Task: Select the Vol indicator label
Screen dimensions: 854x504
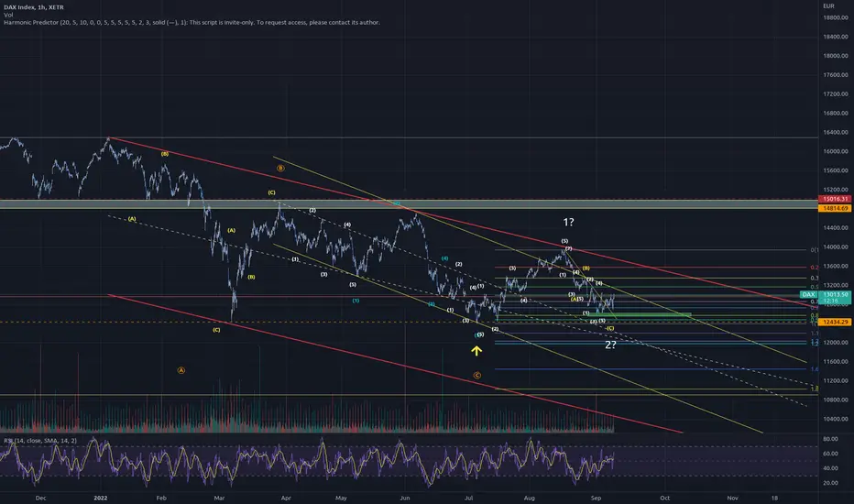Action: click(8, 15)
